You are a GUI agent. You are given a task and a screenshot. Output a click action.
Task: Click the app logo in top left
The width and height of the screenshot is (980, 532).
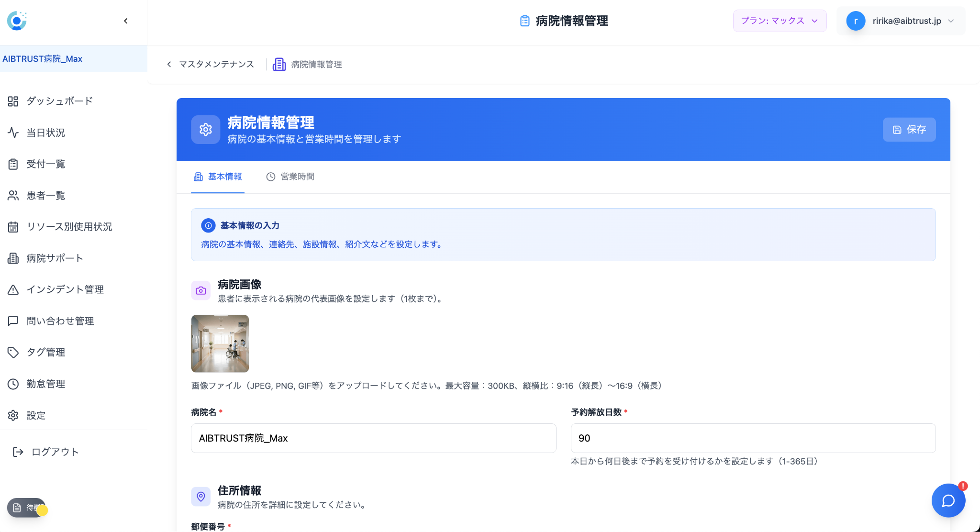(x=16, y=21)
